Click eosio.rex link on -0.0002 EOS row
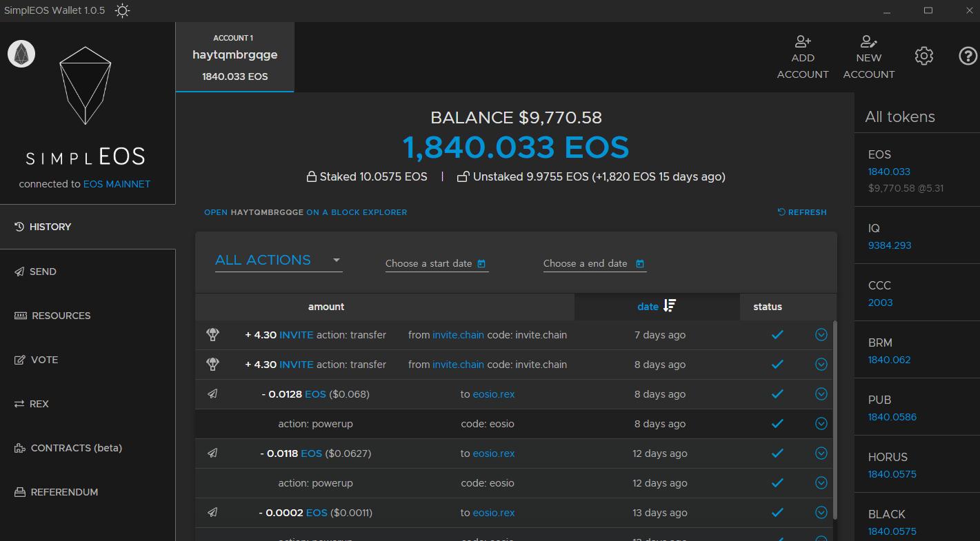Screen dimensions: 980x541 (494, 513)
